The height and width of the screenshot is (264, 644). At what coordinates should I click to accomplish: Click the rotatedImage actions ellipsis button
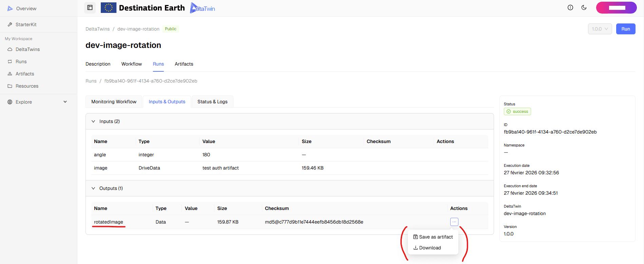point(454,222)
